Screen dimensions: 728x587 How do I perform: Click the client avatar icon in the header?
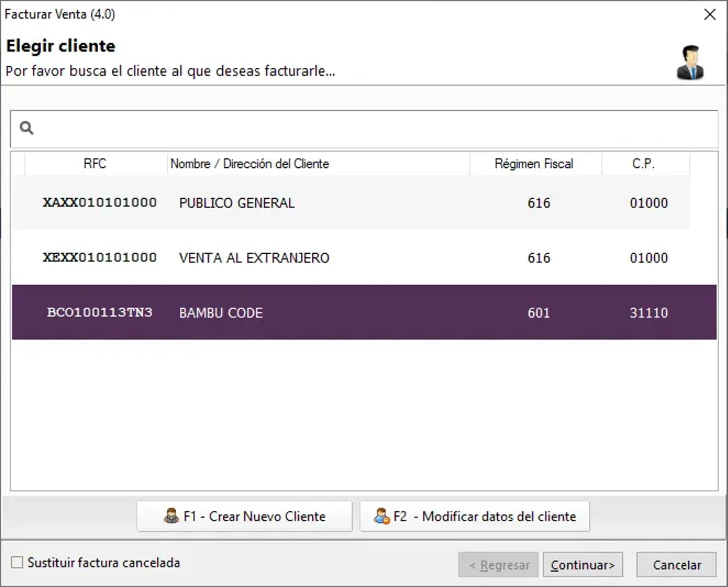690,62
